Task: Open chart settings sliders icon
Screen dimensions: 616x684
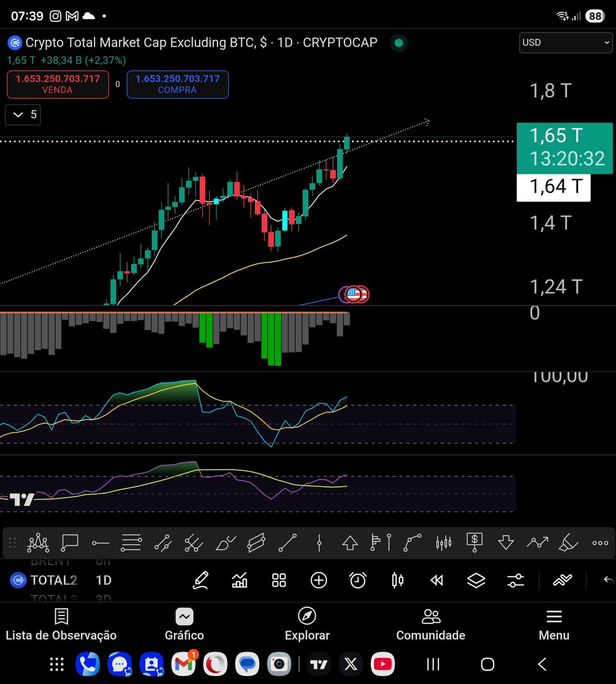Action: [x=515, y=580]
